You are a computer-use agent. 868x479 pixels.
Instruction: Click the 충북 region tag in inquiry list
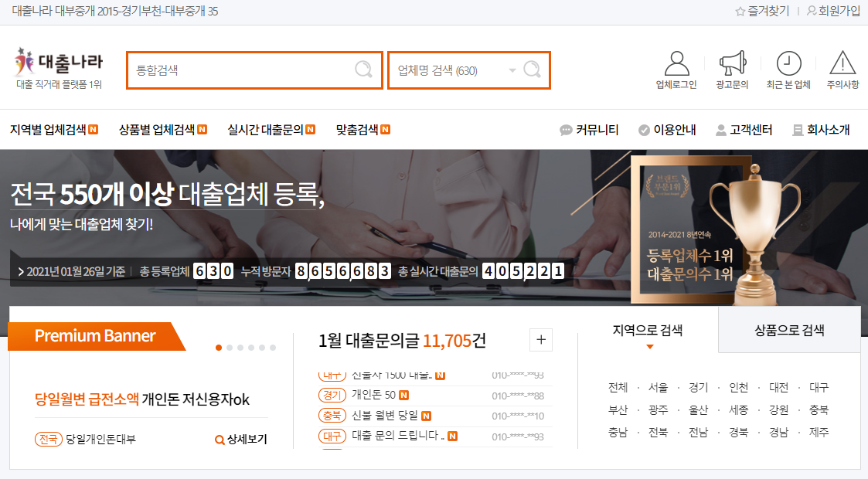(x=332, y=416)
